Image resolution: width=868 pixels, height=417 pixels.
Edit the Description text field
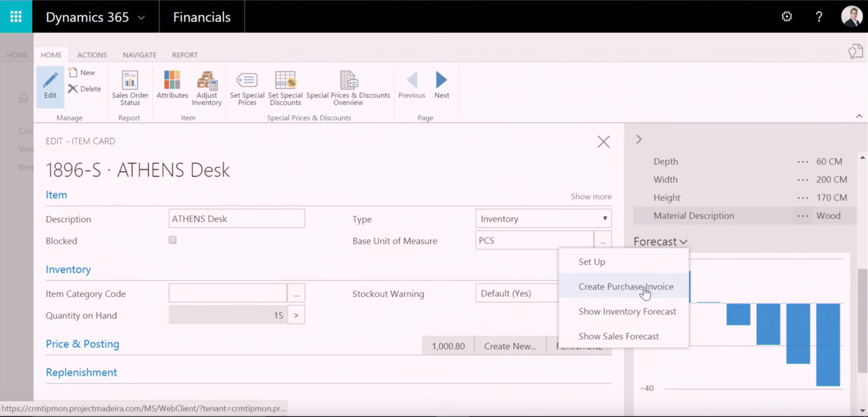click(x=237, y=219)
